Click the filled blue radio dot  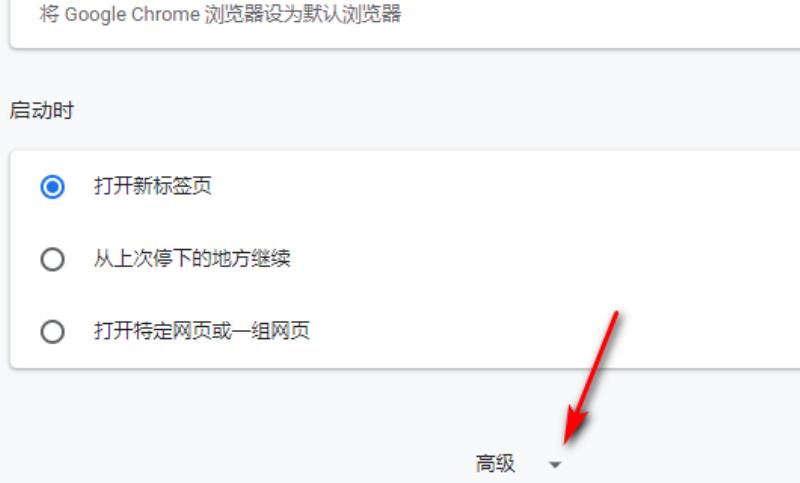52,186
